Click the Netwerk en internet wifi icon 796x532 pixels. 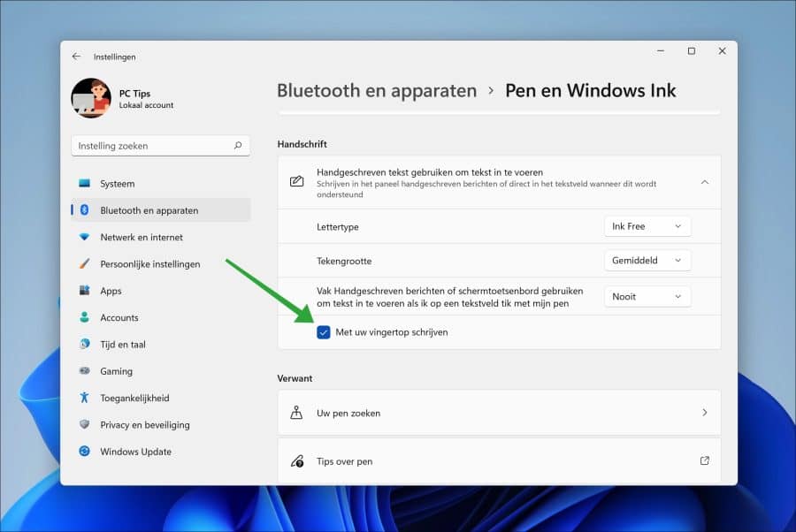pos(84,237)
